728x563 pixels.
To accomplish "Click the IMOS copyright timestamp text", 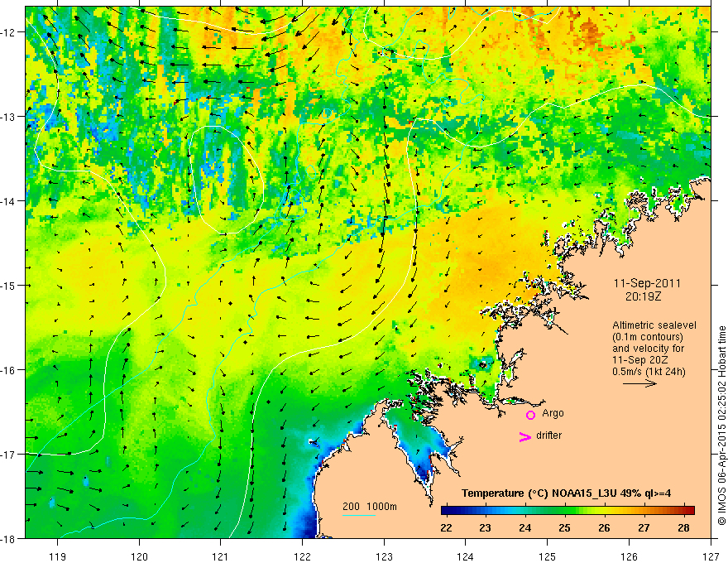I will (721, 426).
